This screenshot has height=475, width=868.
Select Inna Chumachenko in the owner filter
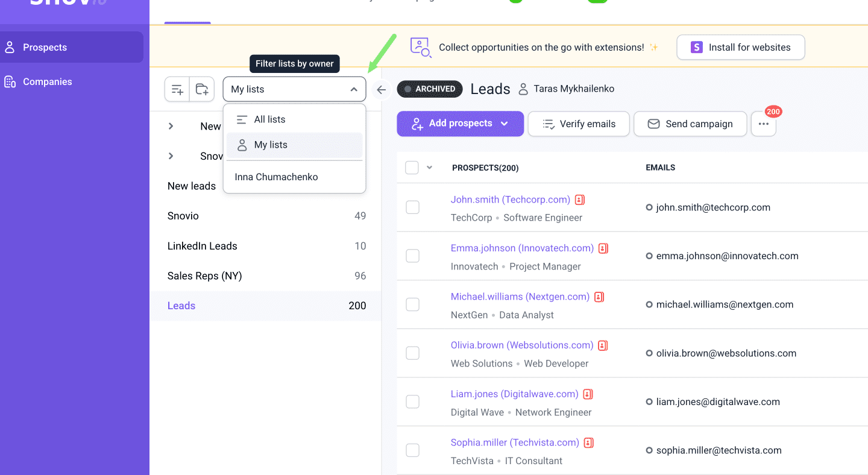[x=277, y=177]
